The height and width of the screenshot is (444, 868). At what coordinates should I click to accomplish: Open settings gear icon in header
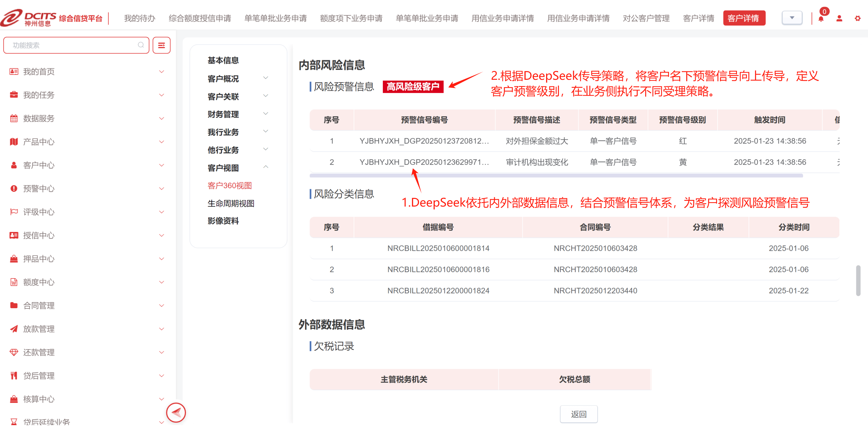click(x=858, y=19)
